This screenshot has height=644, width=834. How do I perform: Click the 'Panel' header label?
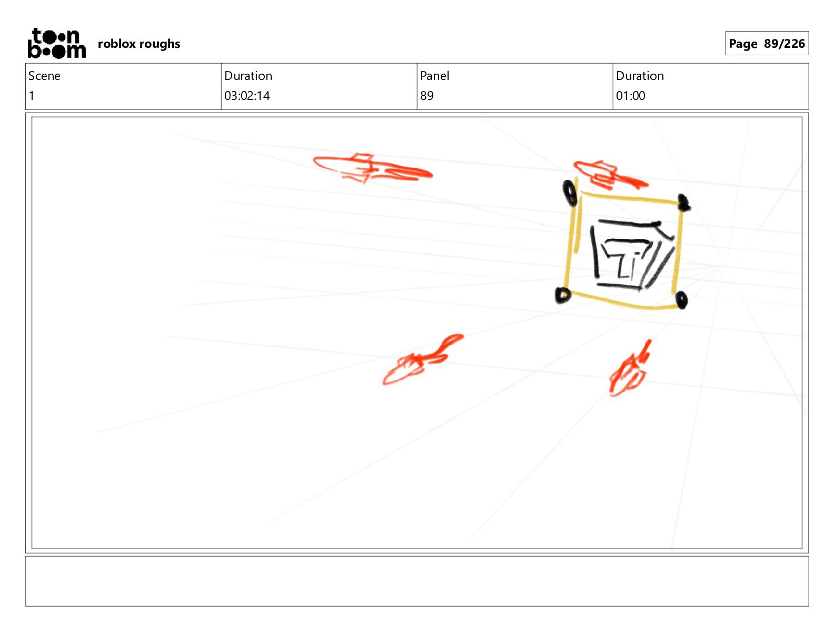[434, 76]
